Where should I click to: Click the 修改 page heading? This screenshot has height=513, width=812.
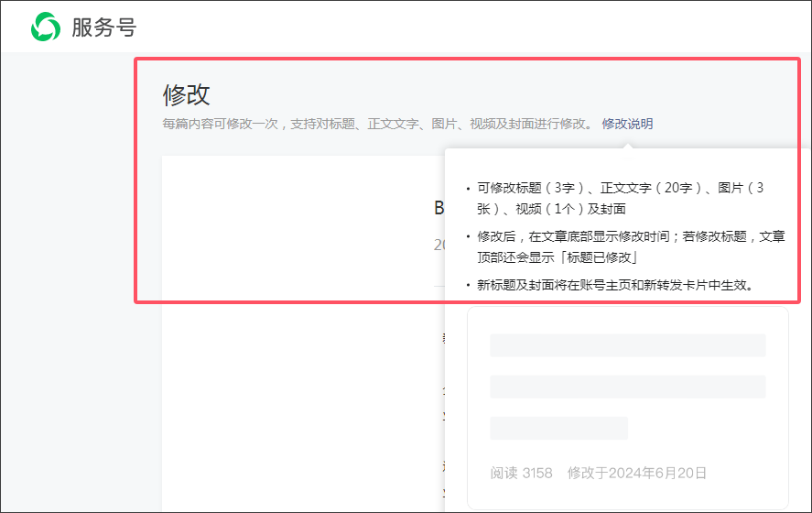tap(187, 95)
